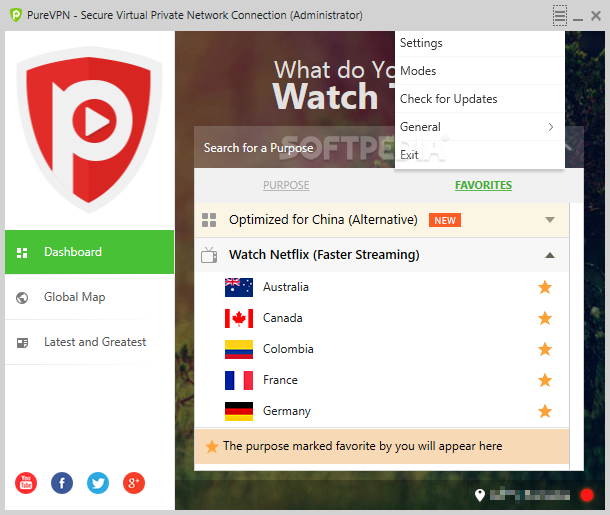This screenshot has height=515, width=610.
Task: Click the Search for a Purpose field
Action: coord(294,148)
